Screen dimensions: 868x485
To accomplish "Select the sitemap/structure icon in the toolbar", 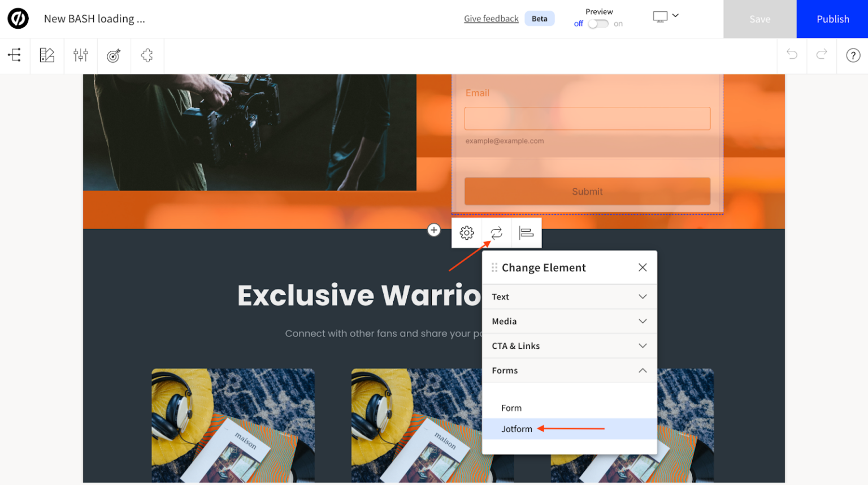I will pyautogui.click(x=14, y=55).
